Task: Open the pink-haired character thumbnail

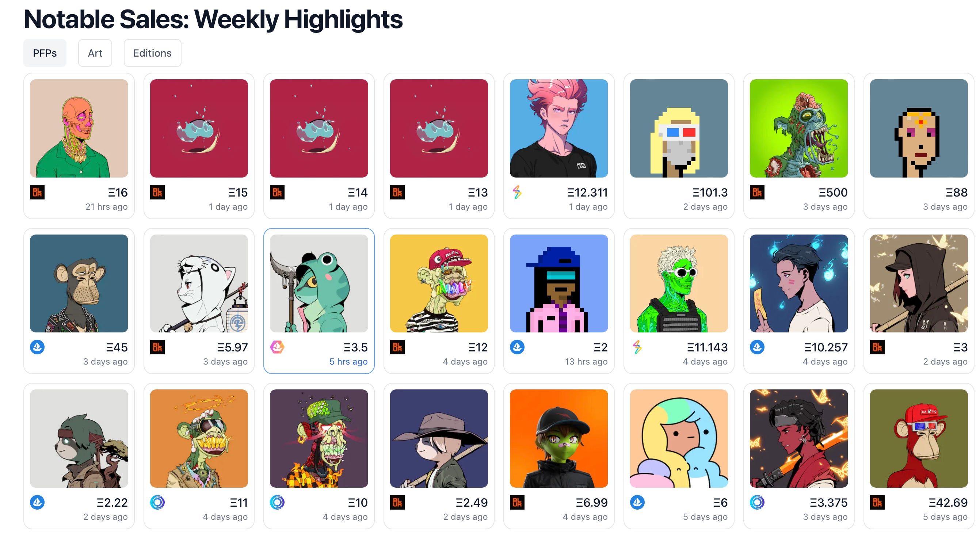Action: point(558,128)
